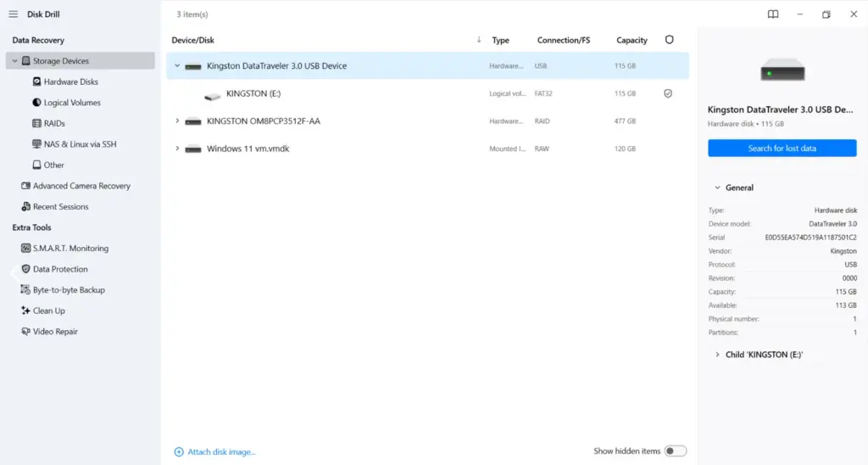Click the S.M.A.R.T. Monitoring icon
Image resolution: width=868 pixels, height=465 pixels.
pos(25,249)
